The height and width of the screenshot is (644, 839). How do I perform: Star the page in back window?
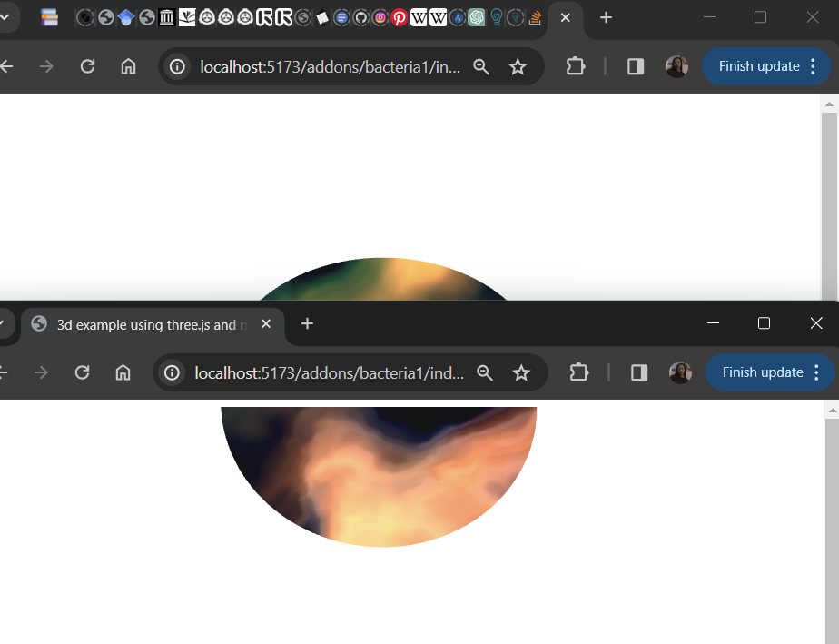[x=518, y=66]
